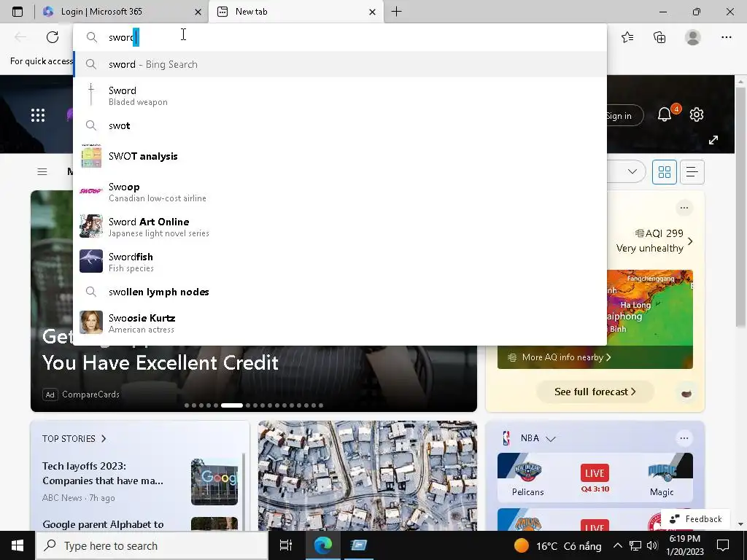Choose 'Swoop Canadian low-cost airline' suggestion
The height and width of the screenshot is (560, 747).
click(340, 192)
